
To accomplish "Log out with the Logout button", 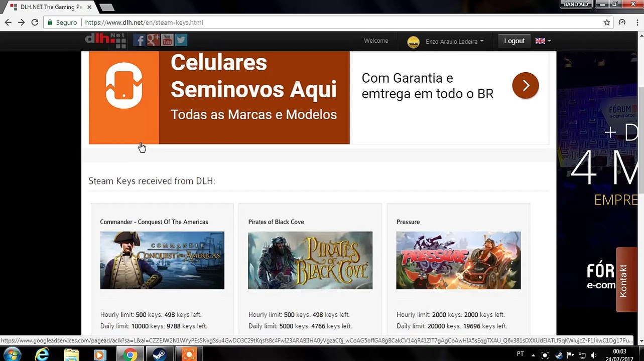I will 514,41.
